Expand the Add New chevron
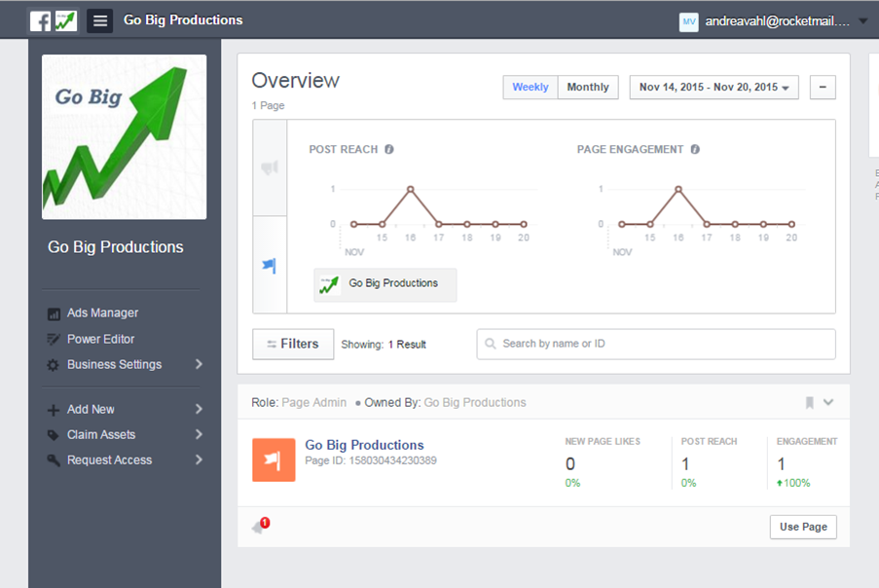Viewport: 879px width, 588px height. click(x=199, y=409)
